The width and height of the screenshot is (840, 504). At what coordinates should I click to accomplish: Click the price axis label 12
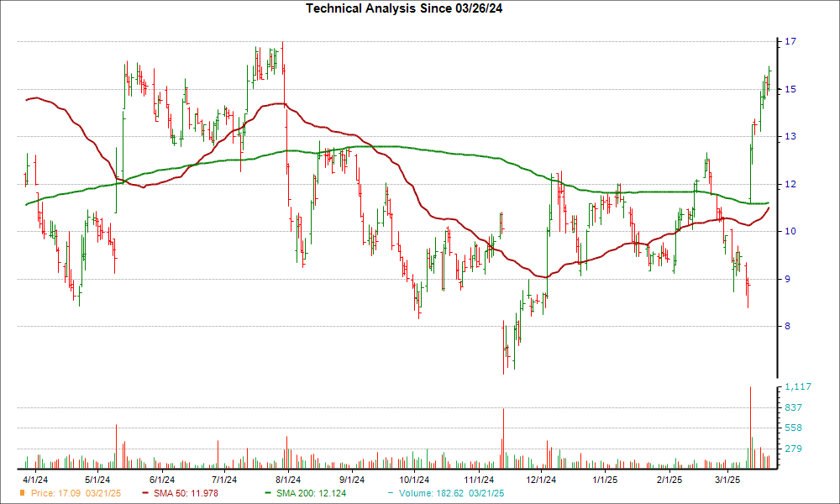(790, 184)
